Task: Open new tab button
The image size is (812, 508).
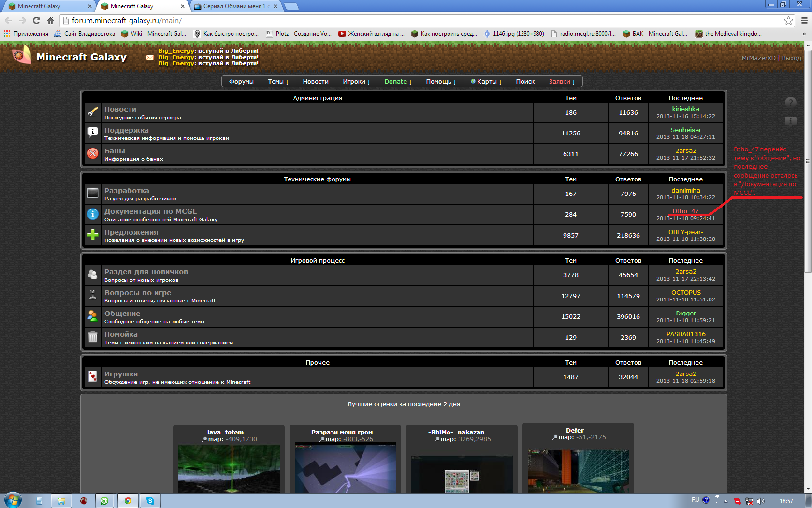Action: (x=291, y=6)
